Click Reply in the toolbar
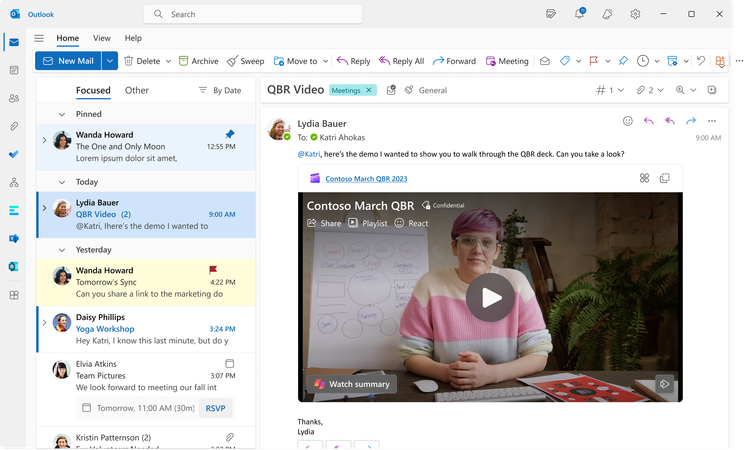This screenshot has width=750, height=450. [353, 61]
